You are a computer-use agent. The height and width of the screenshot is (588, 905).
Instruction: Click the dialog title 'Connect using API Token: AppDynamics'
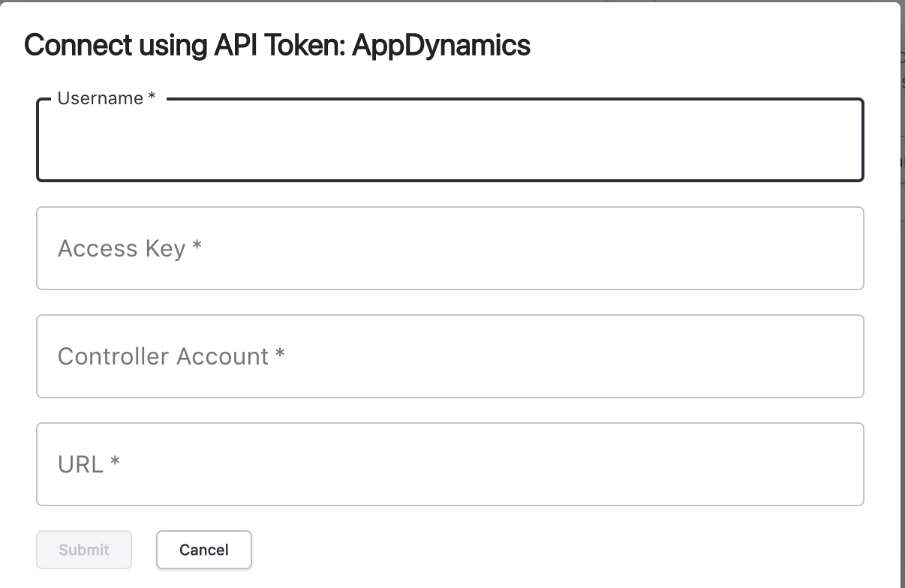[x=278, y=45]
